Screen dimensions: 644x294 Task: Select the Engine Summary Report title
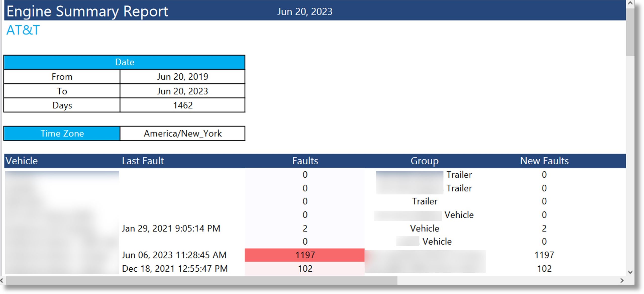[x=87, y=11]
